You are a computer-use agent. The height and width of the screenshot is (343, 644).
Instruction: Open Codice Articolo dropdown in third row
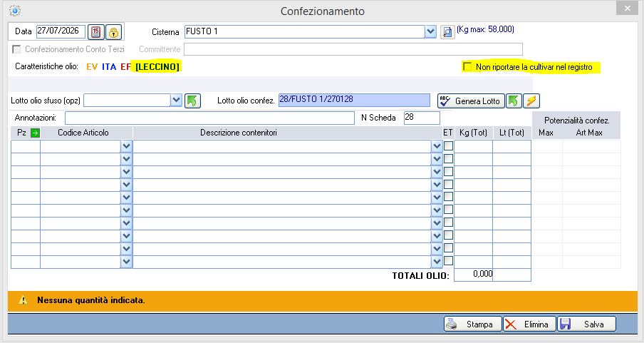click(127, 172)
